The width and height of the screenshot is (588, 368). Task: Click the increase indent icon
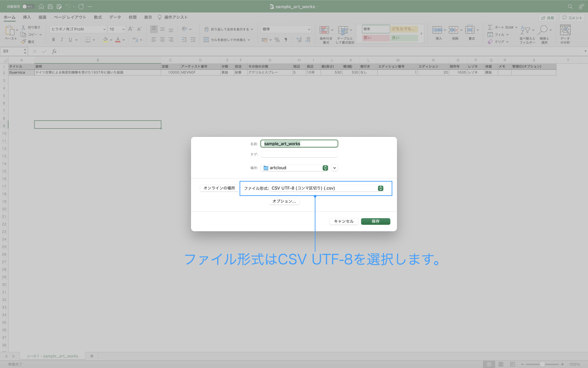pyautogui.click(x=193, y=39)
